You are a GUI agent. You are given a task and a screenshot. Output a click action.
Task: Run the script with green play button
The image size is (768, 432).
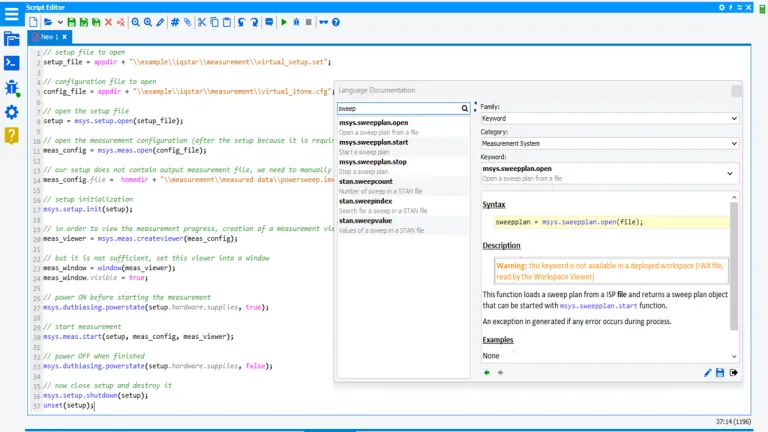pyautogui.click(x=284, y=22)
